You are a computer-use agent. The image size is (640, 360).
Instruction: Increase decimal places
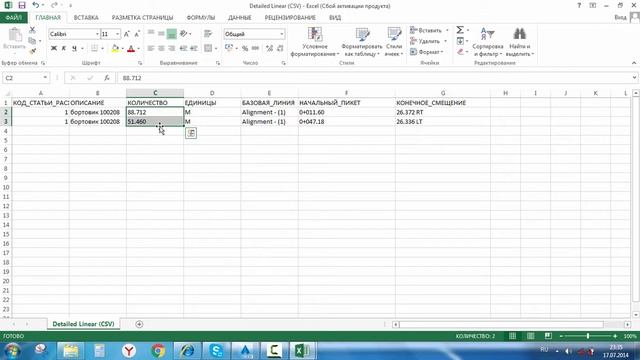coord(269,48)
